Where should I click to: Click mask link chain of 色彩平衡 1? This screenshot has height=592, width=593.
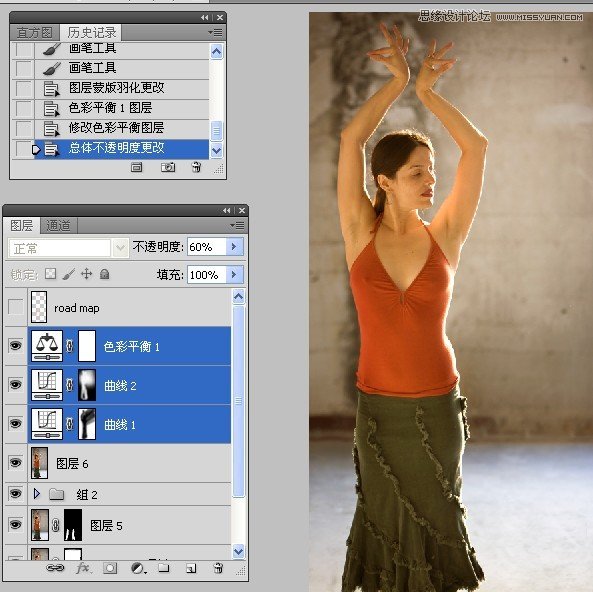pos(70,346)
